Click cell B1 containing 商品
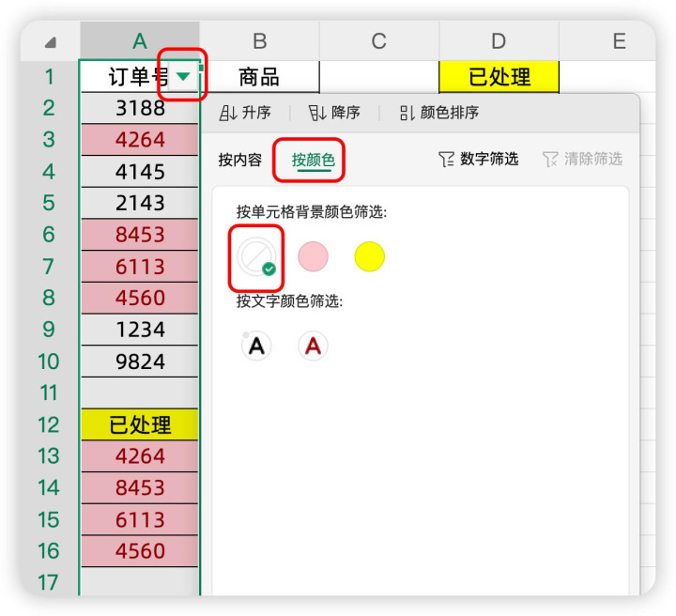Screen dimensions: 676x616 (259, 77)
